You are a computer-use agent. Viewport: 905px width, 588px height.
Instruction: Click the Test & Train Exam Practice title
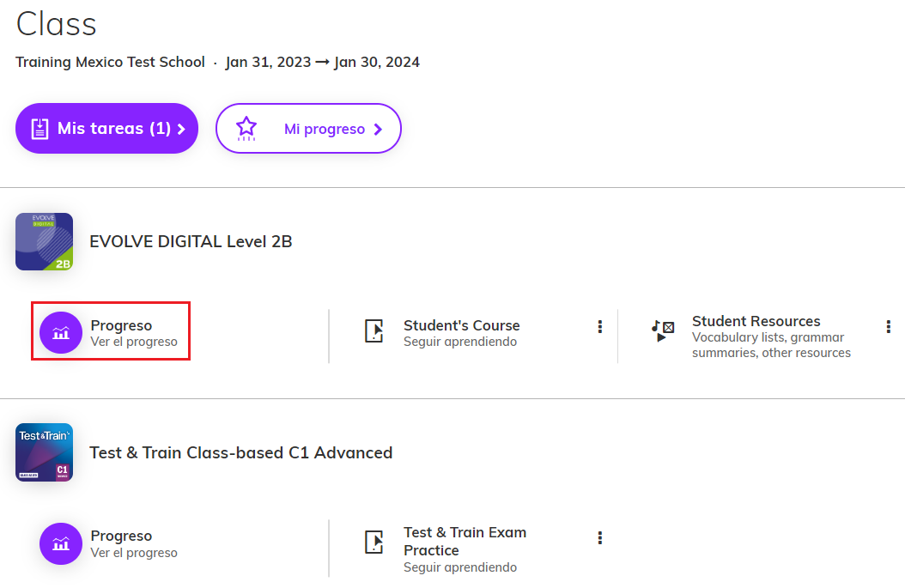(465, 541)
